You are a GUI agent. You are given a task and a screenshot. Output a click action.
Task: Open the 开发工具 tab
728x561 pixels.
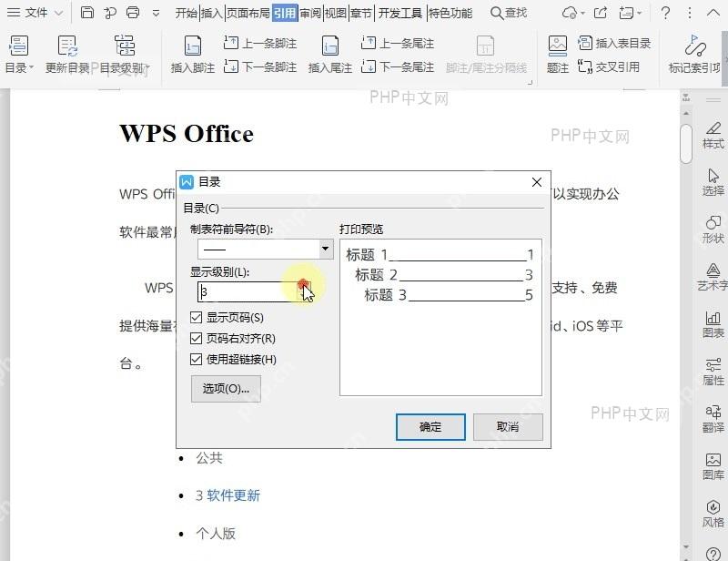(x=399, y=13)
